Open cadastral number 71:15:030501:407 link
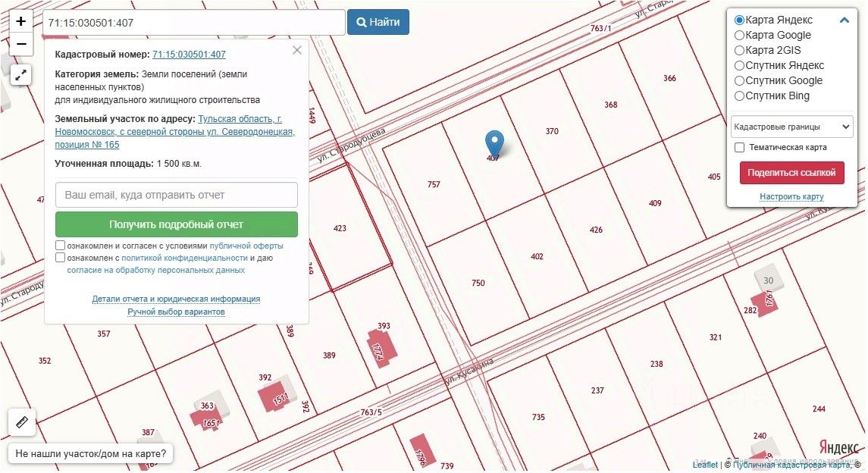868x473 pixels. point(189,55)
